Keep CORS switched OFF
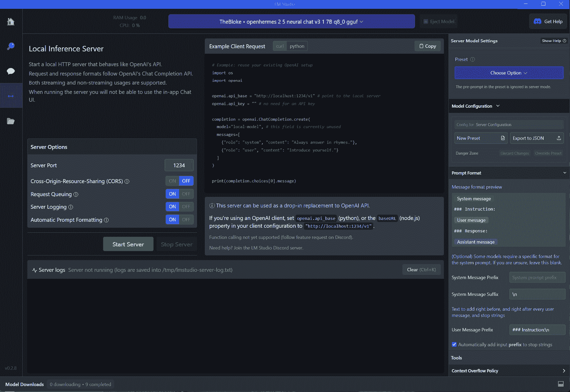570x392 pixels. (x=186, y=181)
